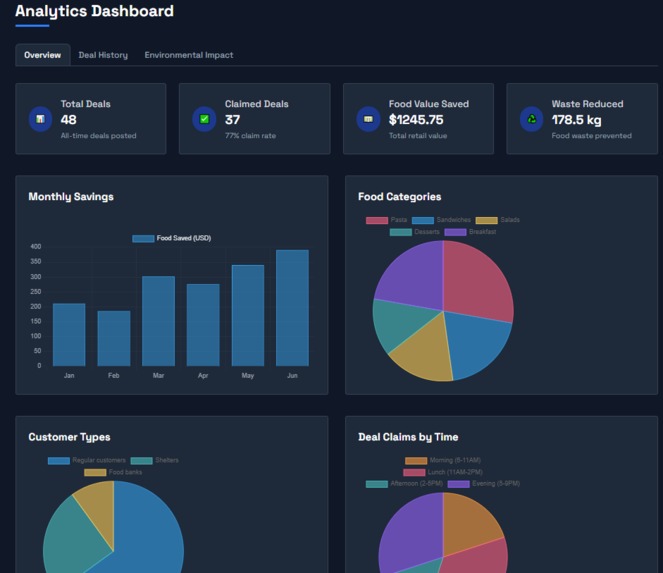This screenshot has width=663, height=573.
Task: Toggle the Breakfast legend item
Action: pos(471,232)
